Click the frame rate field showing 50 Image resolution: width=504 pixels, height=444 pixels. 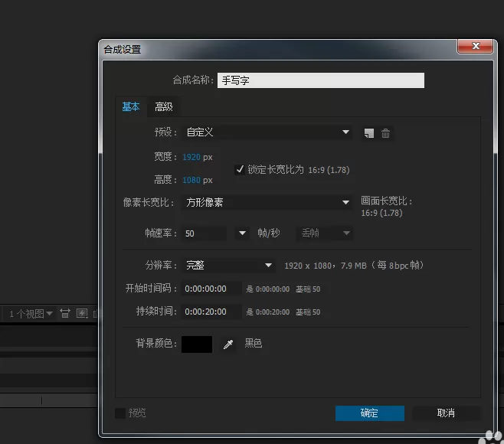(204, 233)
